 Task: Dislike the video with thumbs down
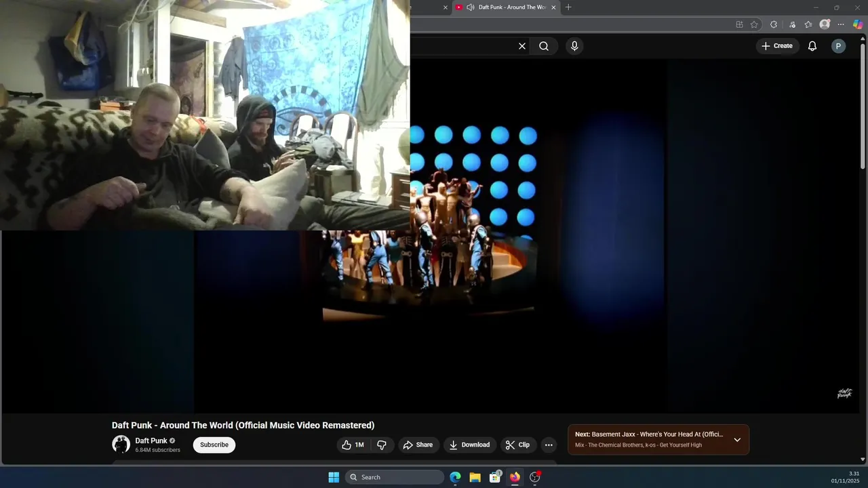click(382, 445)
